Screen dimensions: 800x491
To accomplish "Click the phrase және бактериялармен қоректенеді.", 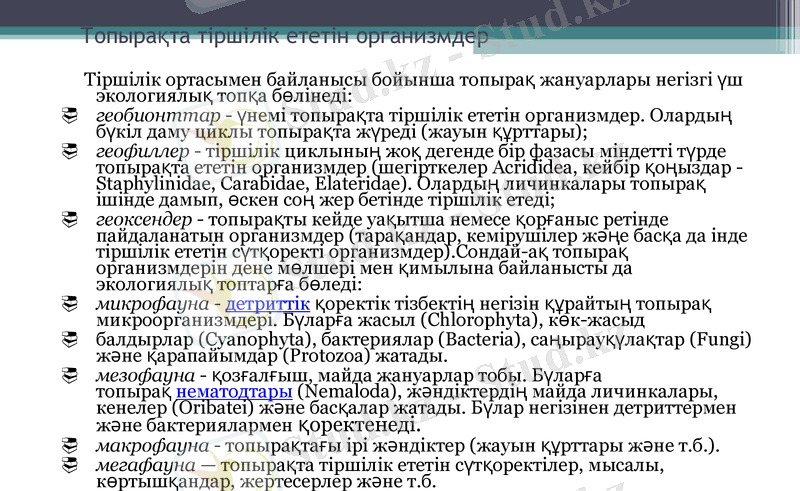I will tap(258, 425).
